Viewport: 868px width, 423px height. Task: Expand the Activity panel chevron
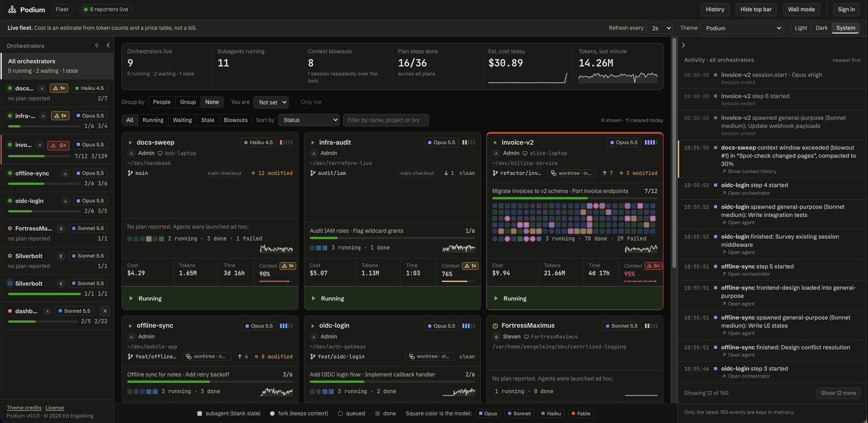684,45
